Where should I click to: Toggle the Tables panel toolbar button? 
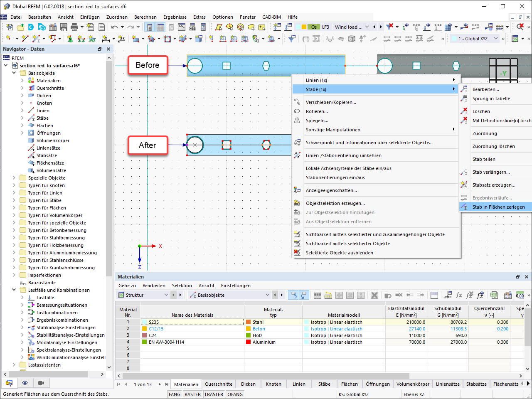pos(160,27)
